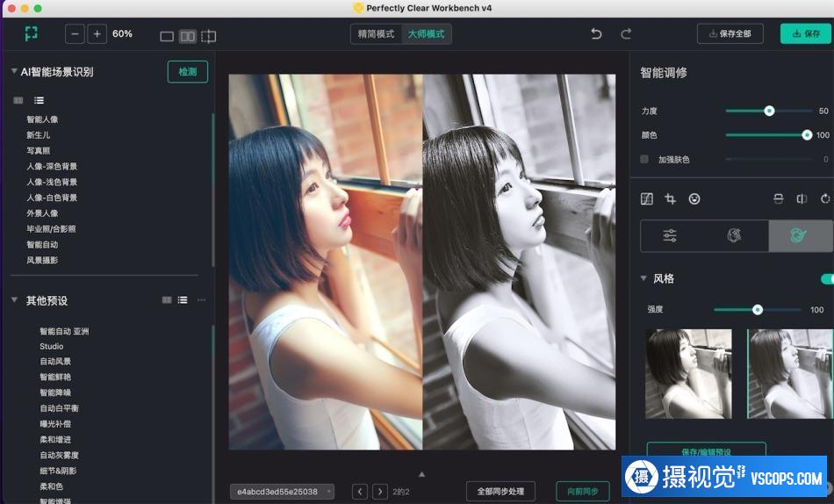Expand the filmstrip with the up arrow
This screenshot has height=504, width=834.
coord(421,473)
